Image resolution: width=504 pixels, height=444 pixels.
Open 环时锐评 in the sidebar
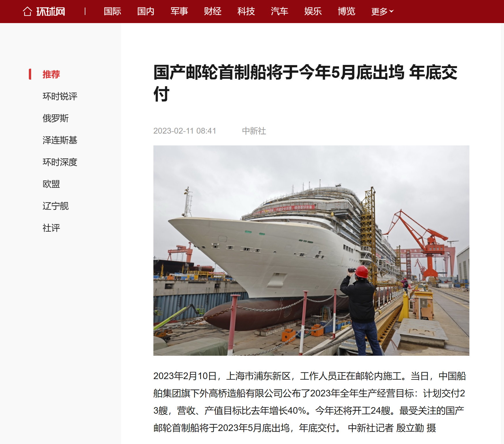(60, 96)
